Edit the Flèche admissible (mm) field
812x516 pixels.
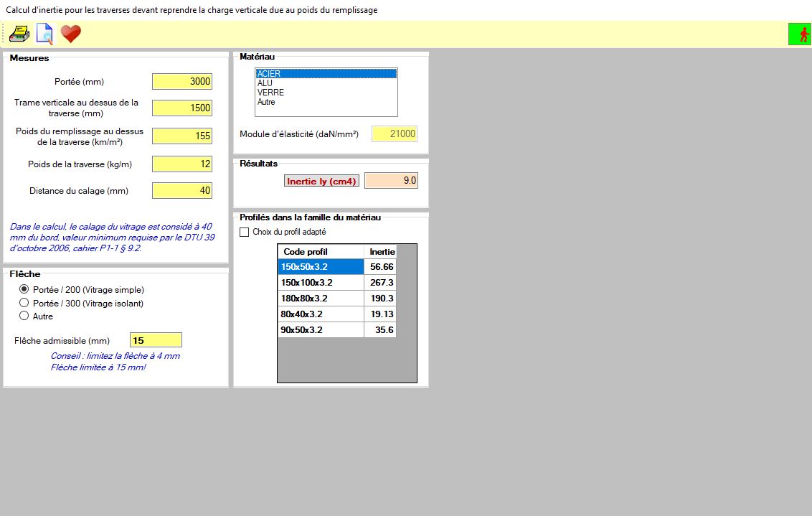pyautogui.click(x=156, y=340)
